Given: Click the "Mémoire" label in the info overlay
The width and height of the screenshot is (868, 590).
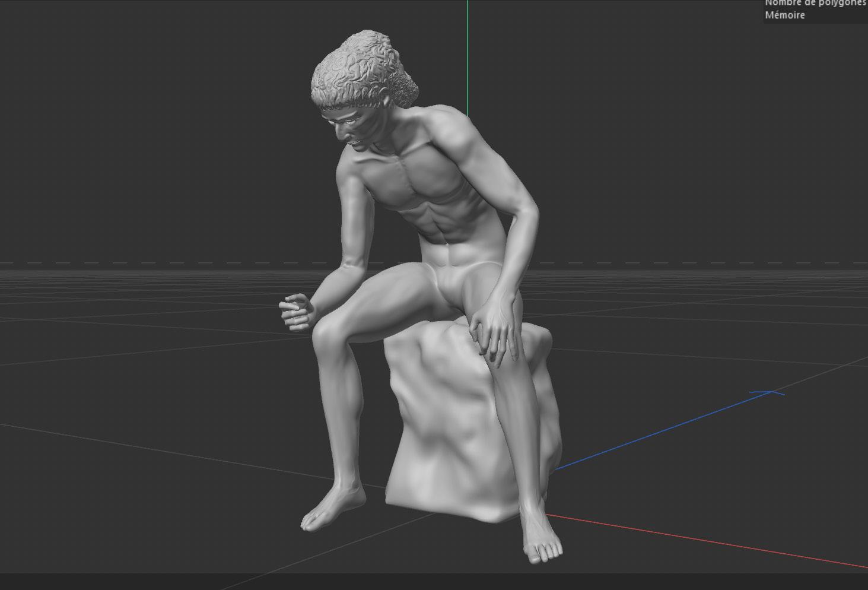Looking at the screenshot, I should (784, 15).
